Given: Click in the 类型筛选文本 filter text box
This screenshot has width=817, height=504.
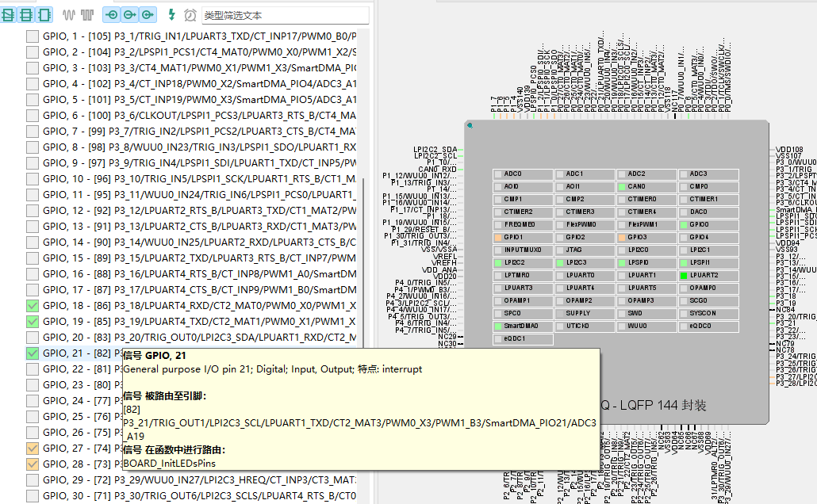Looking at the screenshot, I should (284, 15).
